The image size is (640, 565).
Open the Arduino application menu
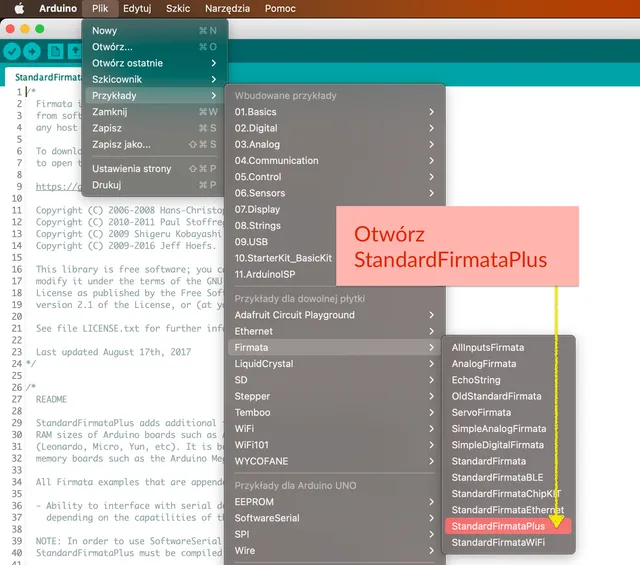58,9
